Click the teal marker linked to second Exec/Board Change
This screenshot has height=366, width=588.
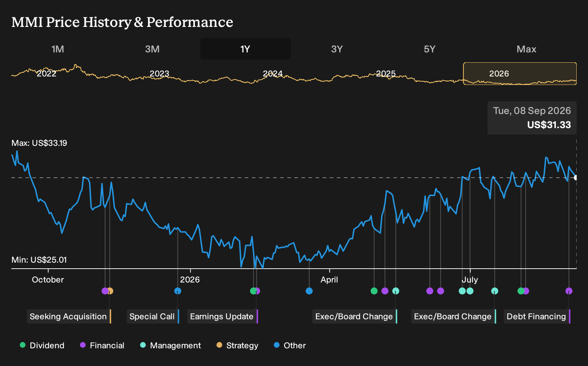(x=495, y=291)
